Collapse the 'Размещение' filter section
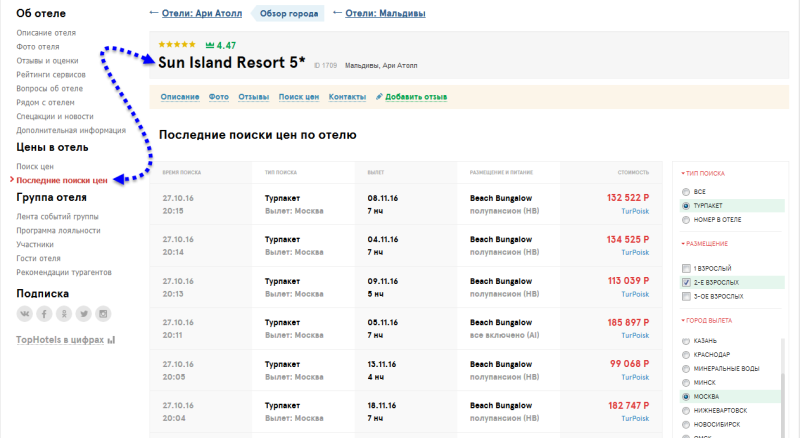Screen dimensions: 800x438 tap(704, 244)
